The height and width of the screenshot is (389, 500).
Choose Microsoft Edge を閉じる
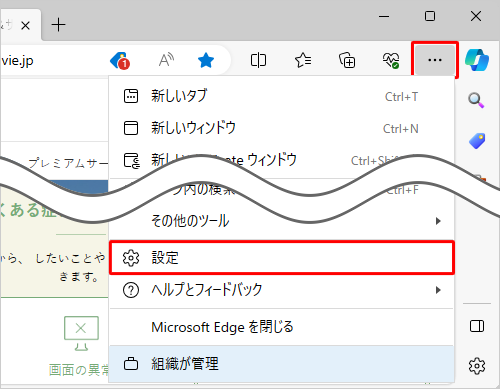tap(282, 327)
